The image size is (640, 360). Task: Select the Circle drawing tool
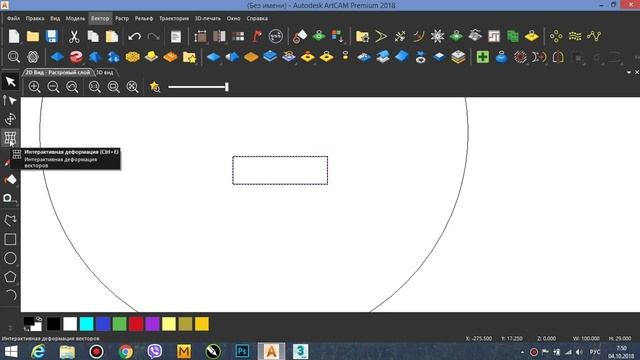(x=10, y=258)
